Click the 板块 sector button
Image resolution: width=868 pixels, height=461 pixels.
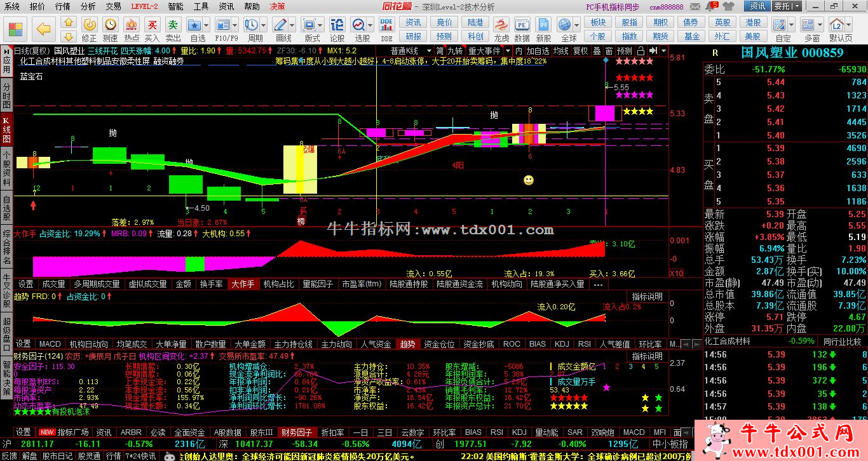click(x=599, y=22)
